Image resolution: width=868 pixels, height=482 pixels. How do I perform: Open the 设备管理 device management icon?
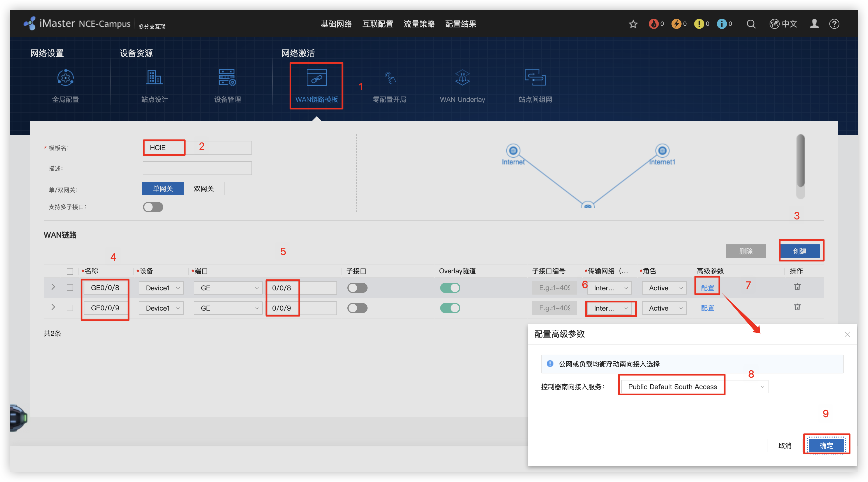pos(227,78)
